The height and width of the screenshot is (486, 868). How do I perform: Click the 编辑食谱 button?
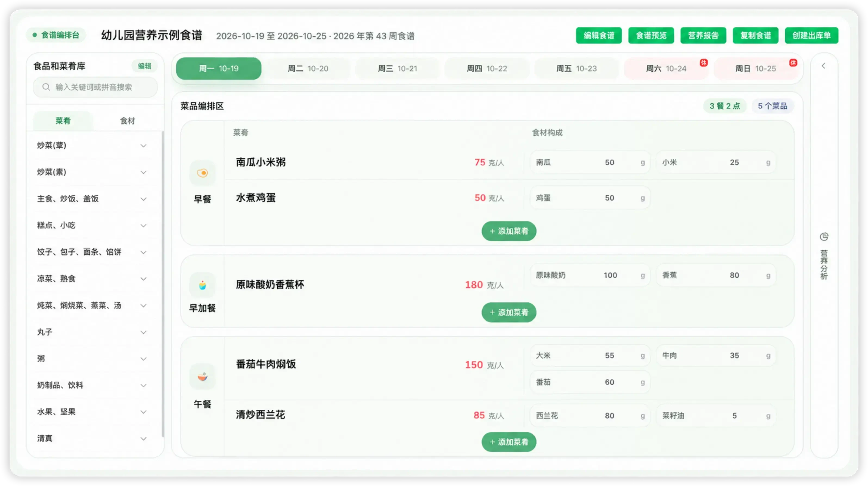tap(599, 35)
